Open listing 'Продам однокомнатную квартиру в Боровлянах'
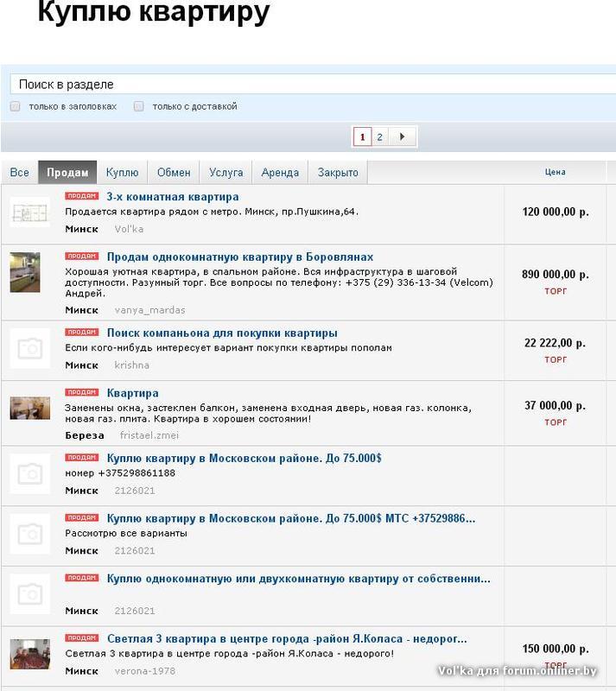 coord(240,257)
